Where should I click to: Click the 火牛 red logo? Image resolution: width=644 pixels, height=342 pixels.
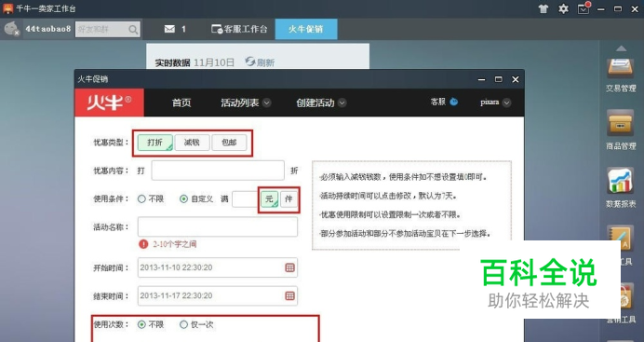(109, 103)
